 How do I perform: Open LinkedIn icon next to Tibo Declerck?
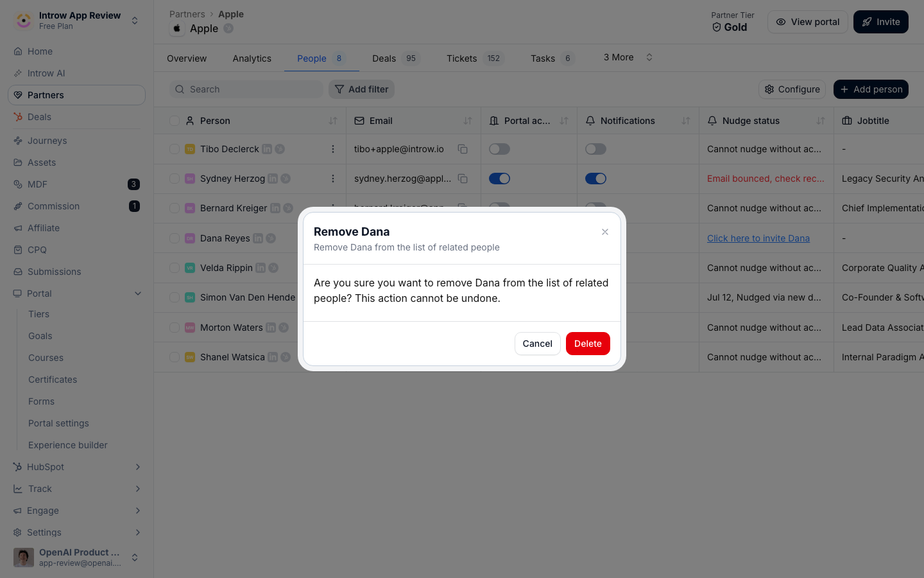point(267,149)
